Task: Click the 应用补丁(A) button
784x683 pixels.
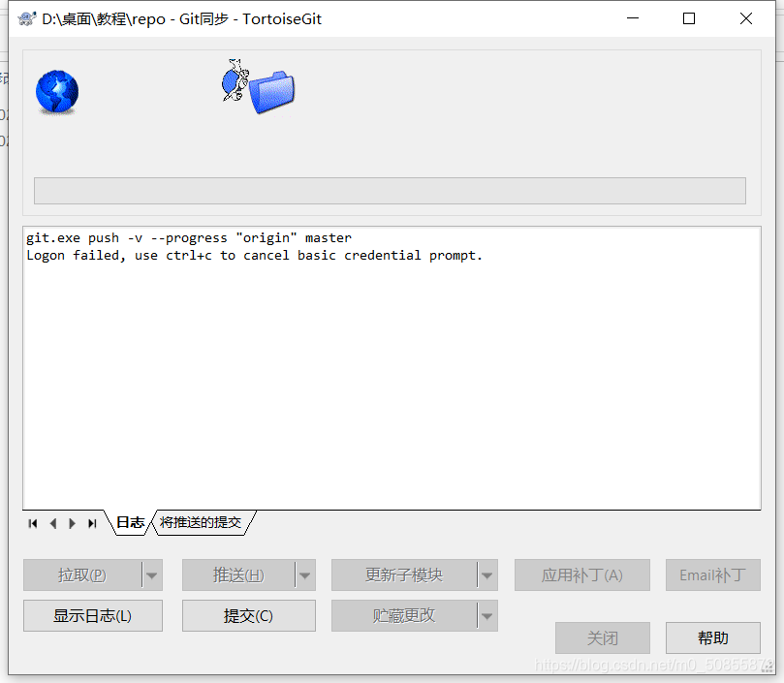Action: point(582,575)
